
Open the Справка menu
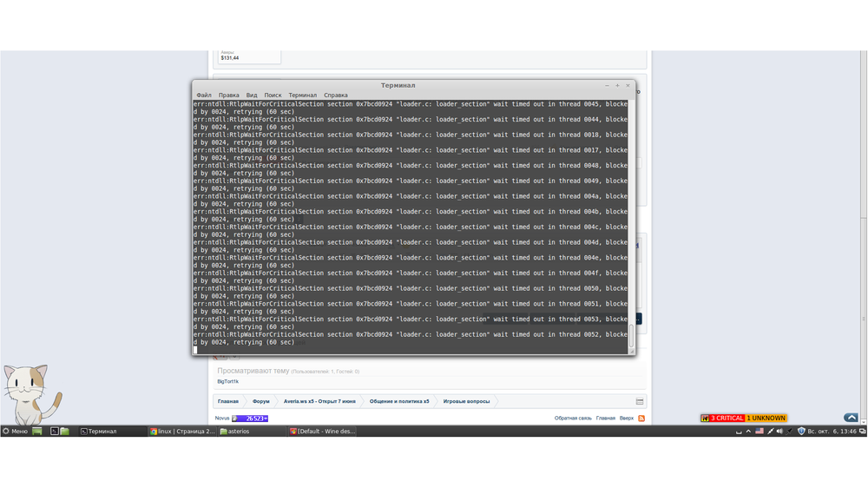335,96
